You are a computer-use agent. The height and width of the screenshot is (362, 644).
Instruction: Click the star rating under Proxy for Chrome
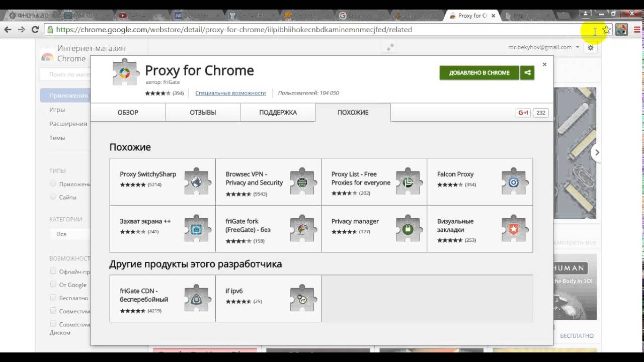coord(157,93)
